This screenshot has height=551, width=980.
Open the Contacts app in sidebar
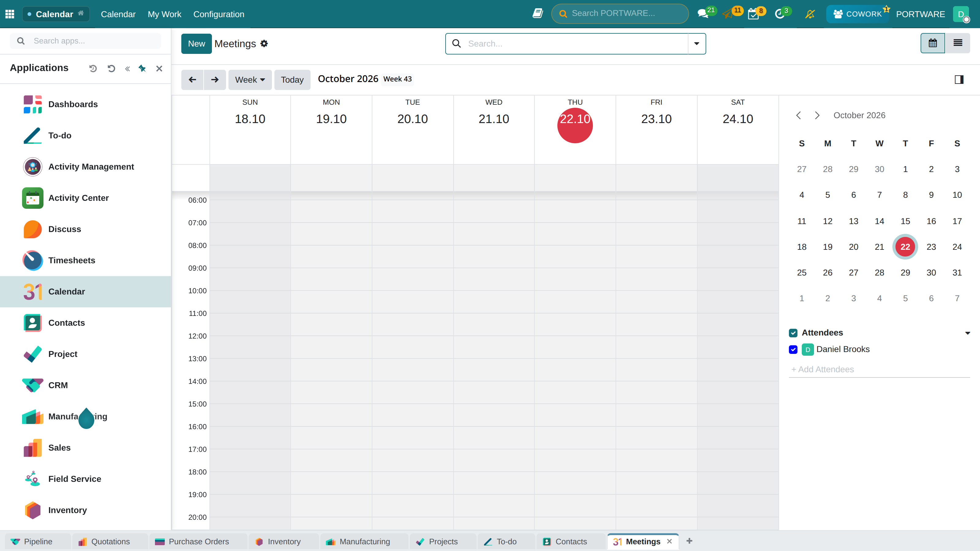[x=86, y=323]
